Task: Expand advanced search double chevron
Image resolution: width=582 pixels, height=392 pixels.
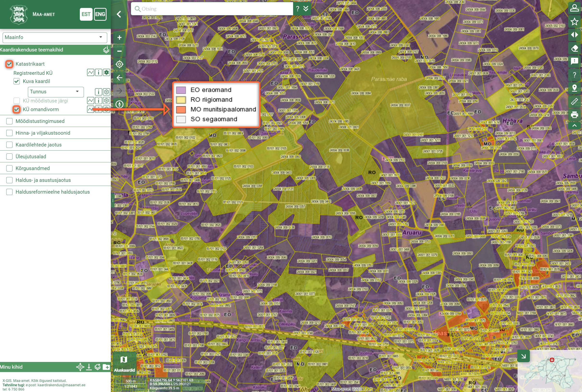Action: click(x=306, y=9)
